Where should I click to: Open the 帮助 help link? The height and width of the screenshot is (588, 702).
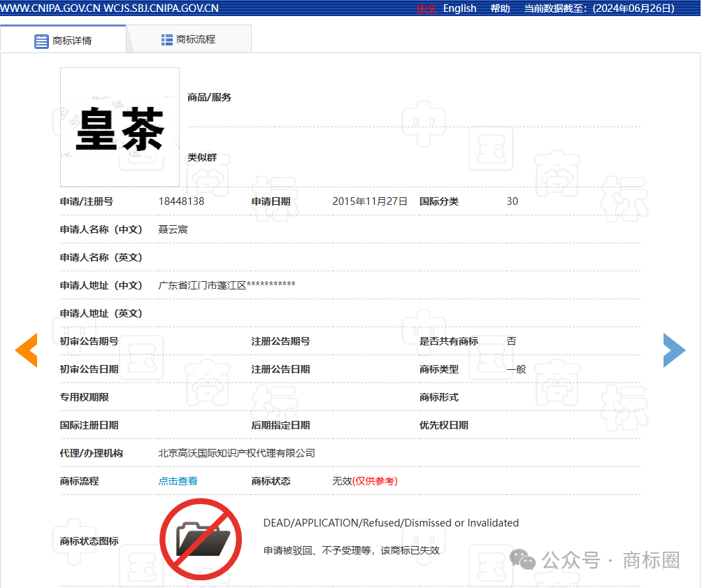500,8
